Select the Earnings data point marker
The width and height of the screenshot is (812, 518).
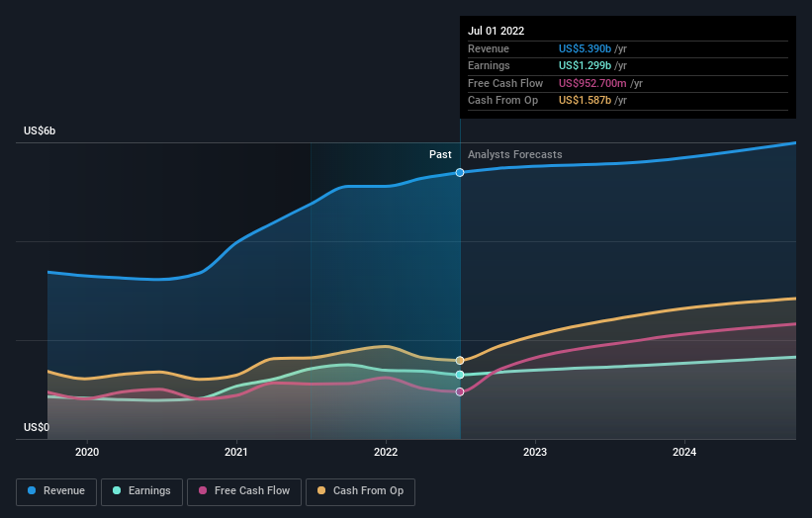(460, 375)
